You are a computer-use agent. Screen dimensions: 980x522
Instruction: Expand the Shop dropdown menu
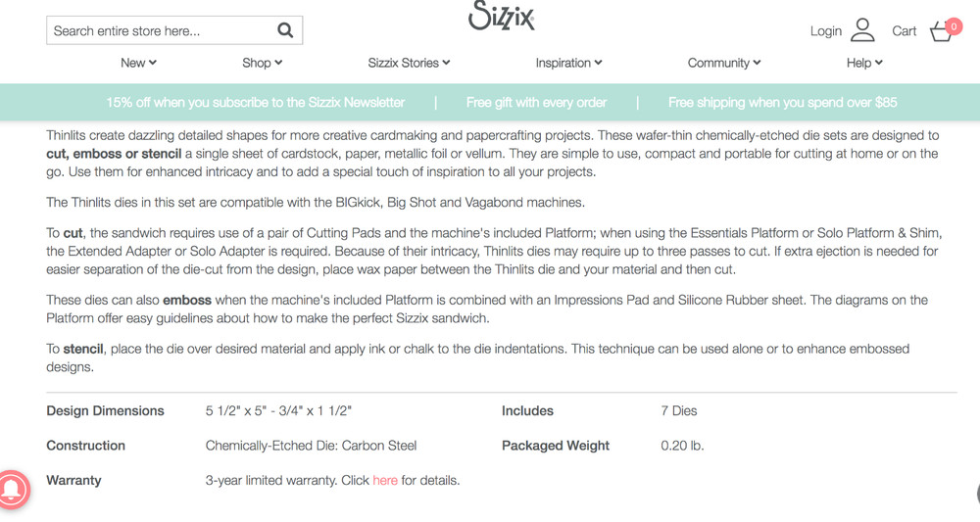point(262,63)
